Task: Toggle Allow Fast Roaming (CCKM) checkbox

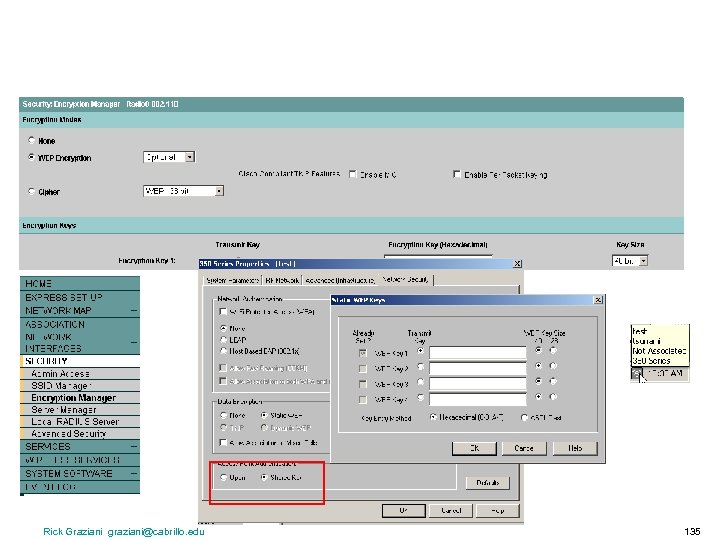Action: [223, 368]
